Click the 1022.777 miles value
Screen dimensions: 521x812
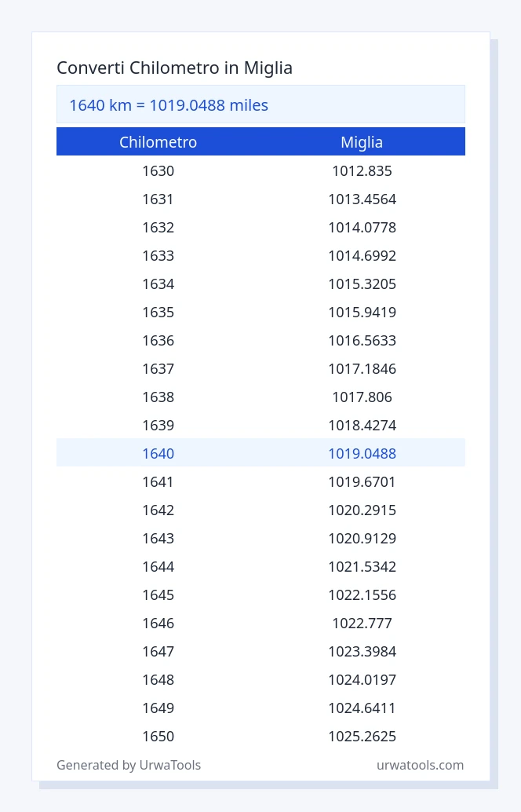point(363,623)
